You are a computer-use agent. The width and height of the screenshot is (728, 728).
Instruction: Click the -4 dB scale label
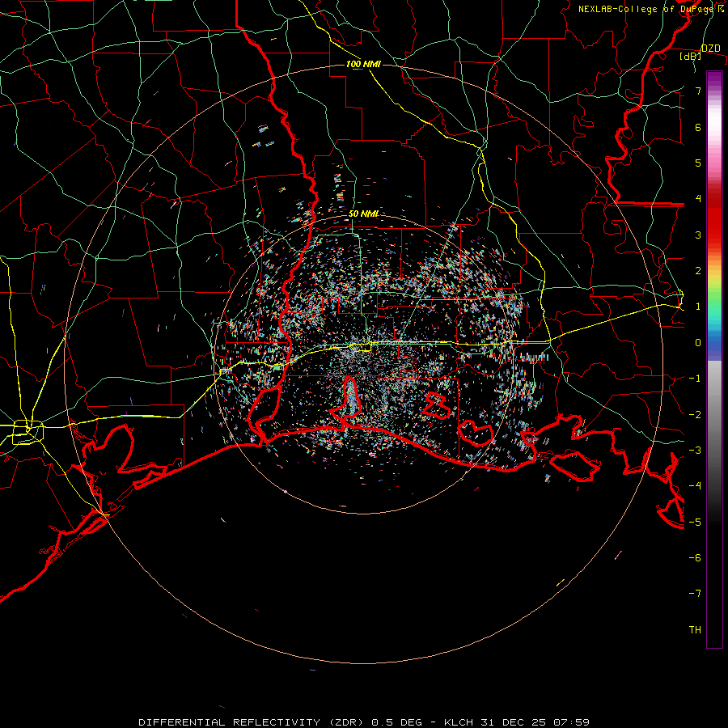(x=695, y=486)
